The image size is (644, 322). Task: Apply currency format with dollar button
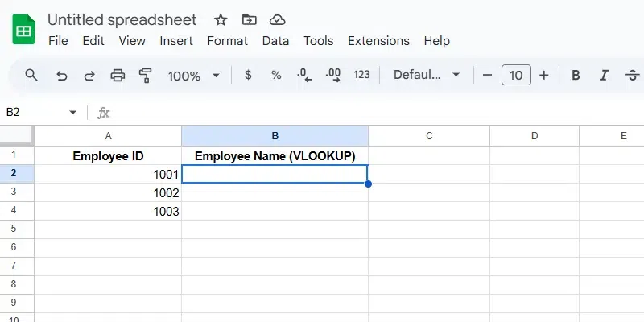pos(248,75)
